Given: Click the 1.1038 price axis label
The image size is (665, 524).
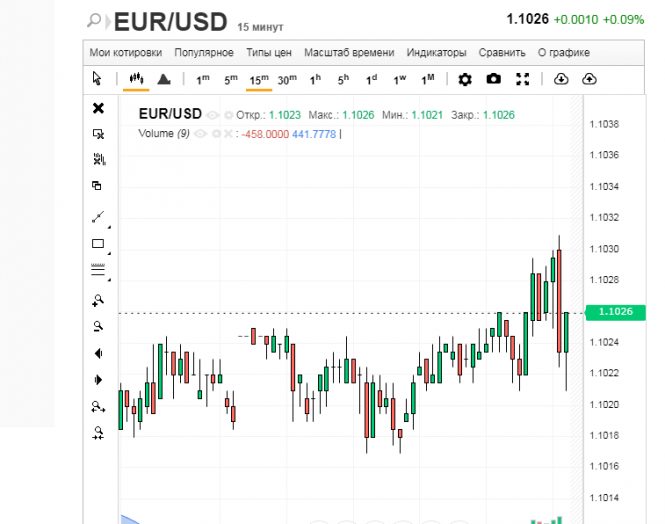Looking at the screenshot, I should click(x=604, y=124).
